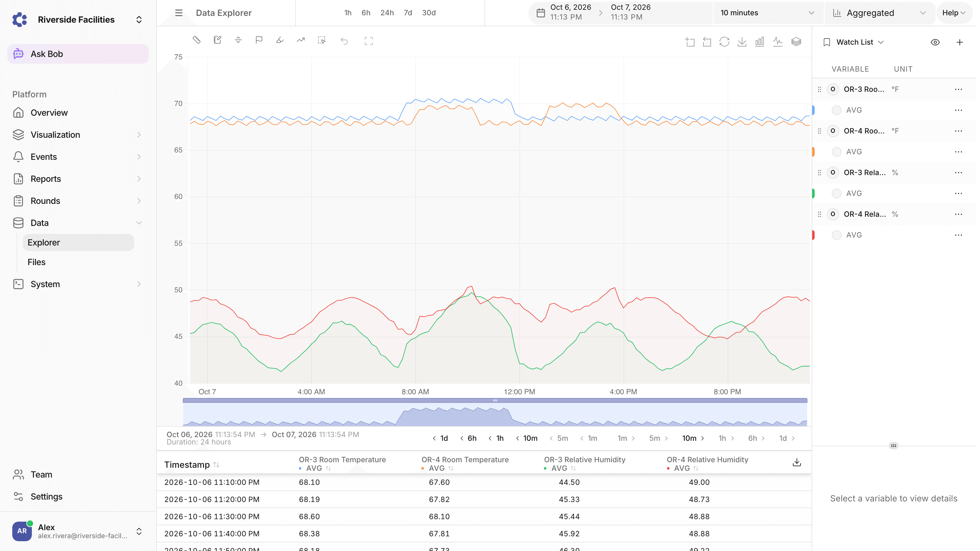Go to Overview in the sidebar
This screenshot has width=980, height=551.
(x=77, y=113)
